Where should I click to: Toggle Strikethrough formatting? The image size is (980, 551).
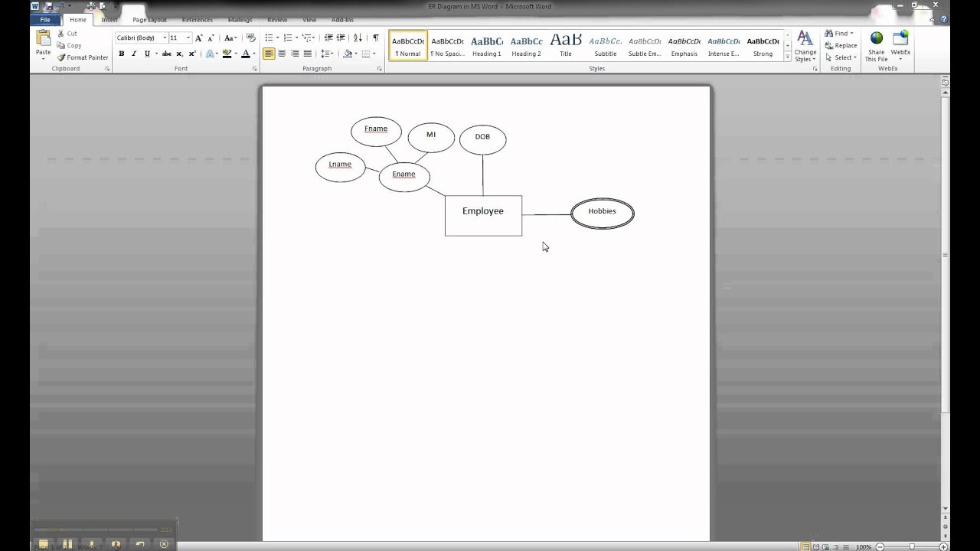[166, 54]
